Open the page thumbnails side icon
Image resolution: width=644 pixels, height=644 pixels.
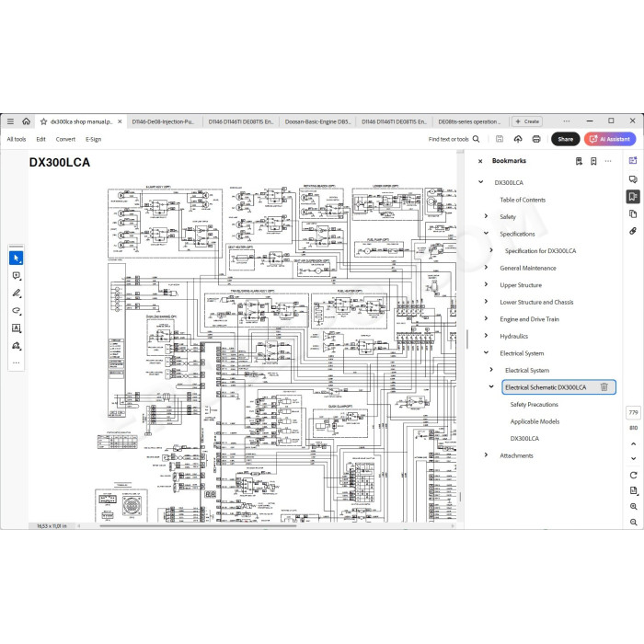point(633,213)
